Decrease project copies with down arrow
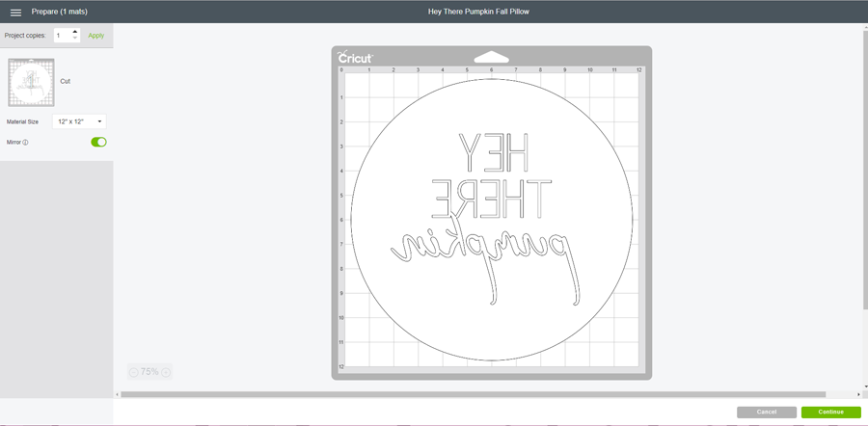This screenshot has height=426, width=868. pyautogui.click(x=75, y=39)
